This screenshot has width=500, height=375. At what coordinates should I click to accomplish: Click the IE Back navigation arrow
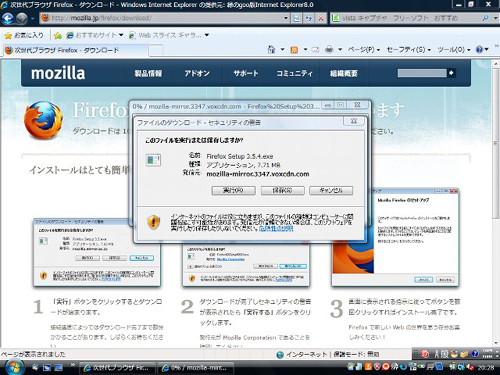click(x=8, y=18)
